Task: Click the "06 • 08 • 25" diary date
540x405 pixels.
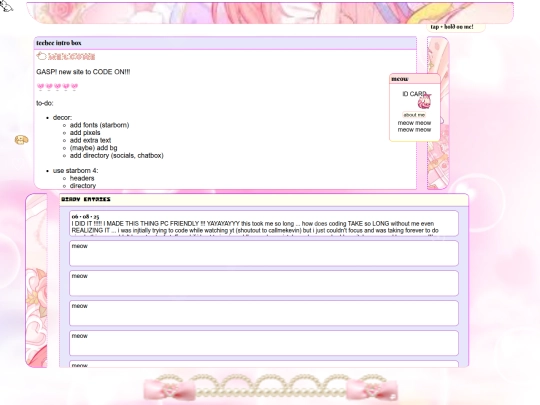Action: 85,217
